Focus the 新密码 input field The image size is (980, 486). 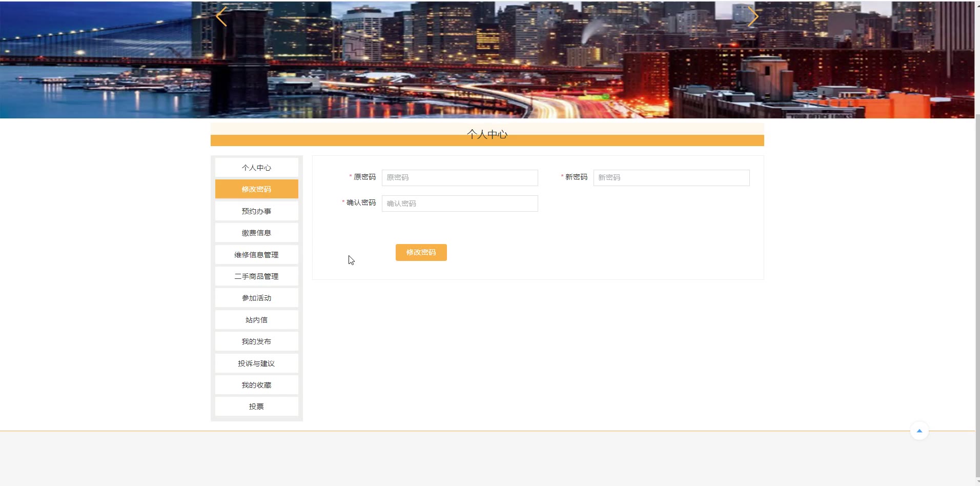point(671,177)
